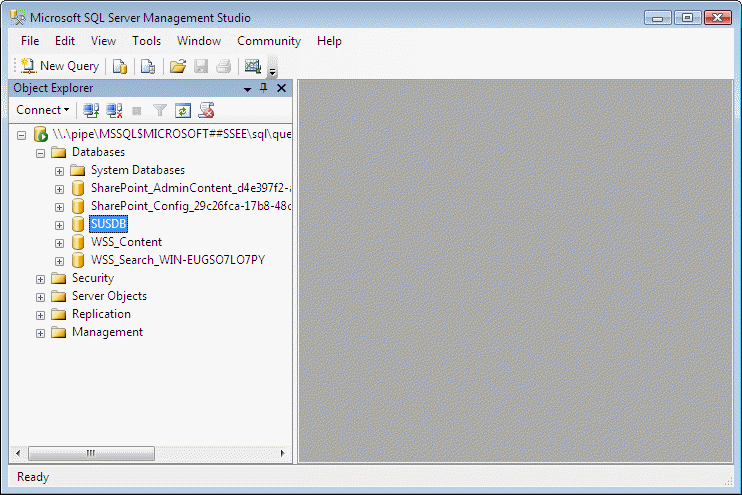Click the Disconnect server icon
Viewport: 742px width, 495px height.
point(114,111)
